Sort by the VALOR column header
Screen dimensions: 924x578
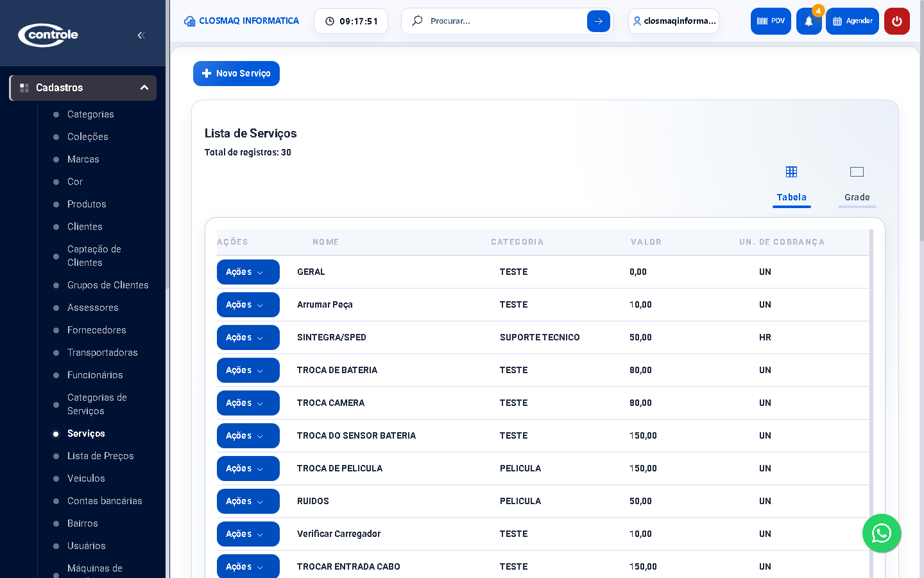[x=646, y=242]
